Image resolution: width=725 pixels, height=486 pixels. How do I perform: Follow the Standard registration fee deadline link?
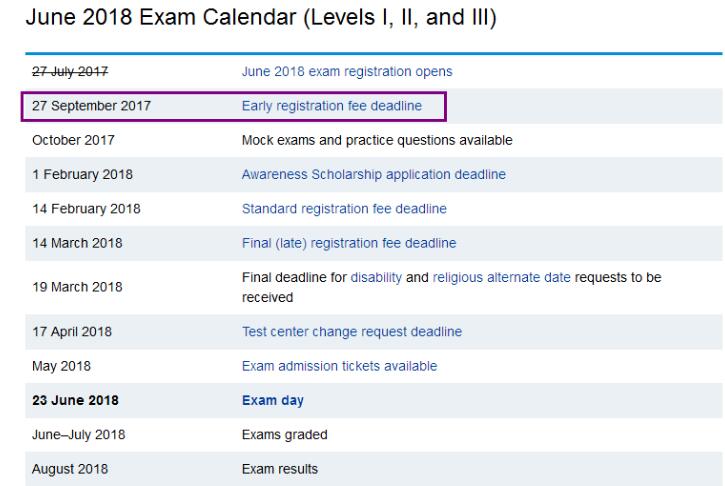[344, 208]
